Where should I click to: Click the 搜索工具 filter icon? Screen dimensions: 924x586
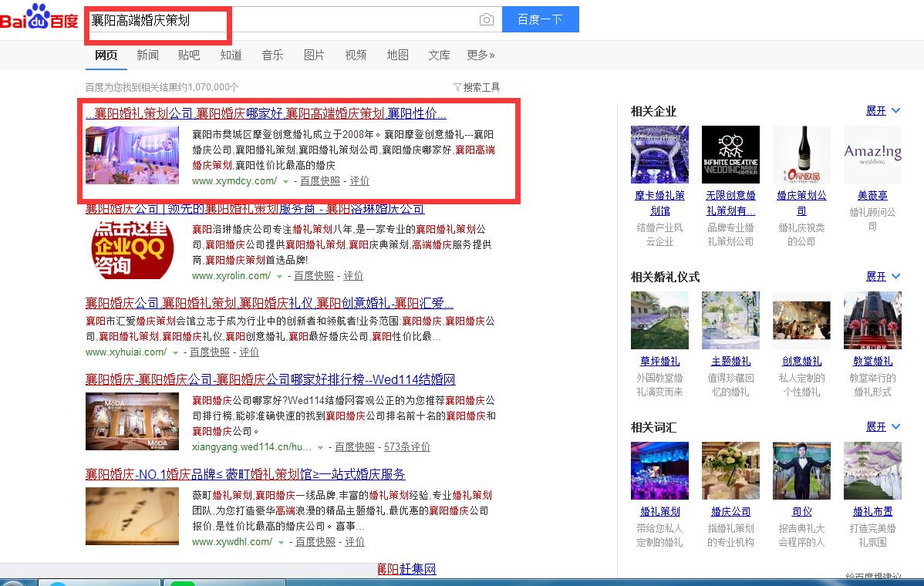click(457, 87)
